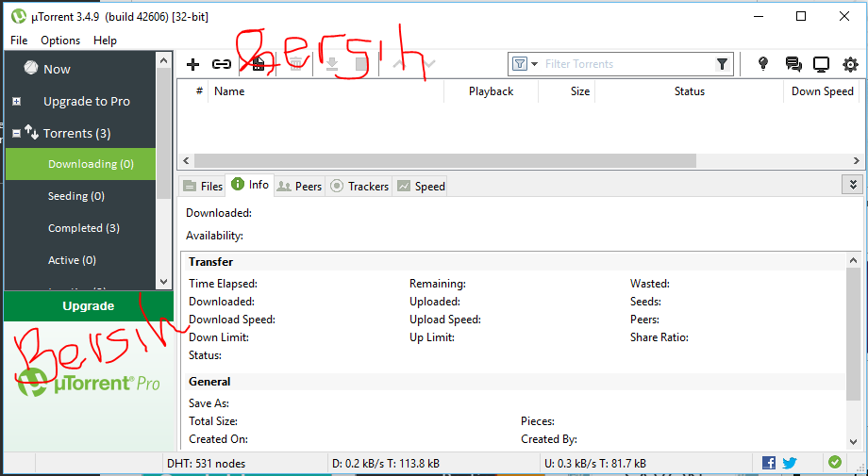Click Add Torrent from URL link icon
The image size is (868, 476).
click(222, 65)
